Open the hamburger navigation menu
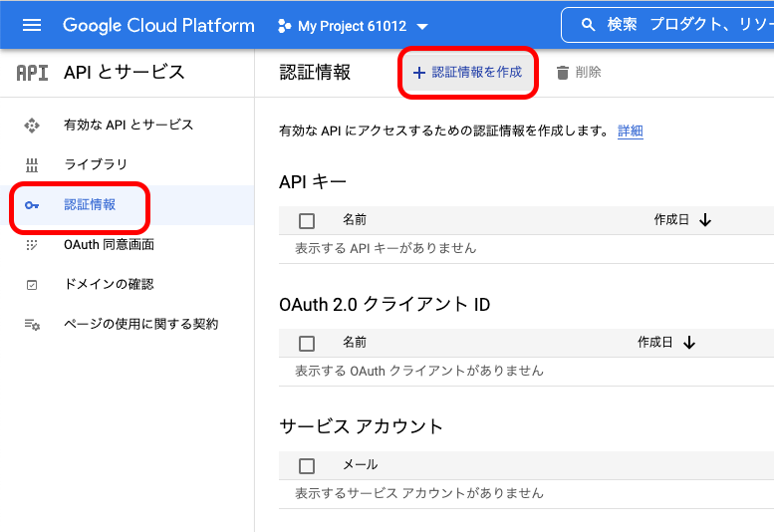 (32, 25)
